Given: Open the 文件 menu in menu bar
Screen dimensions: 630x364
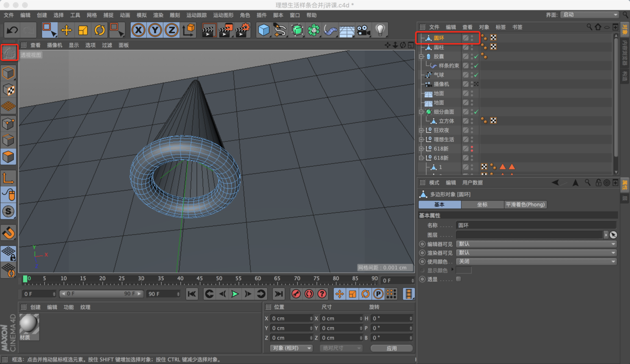Looking at the screenshot, I should pyautogui.click(x=9, y=15).
